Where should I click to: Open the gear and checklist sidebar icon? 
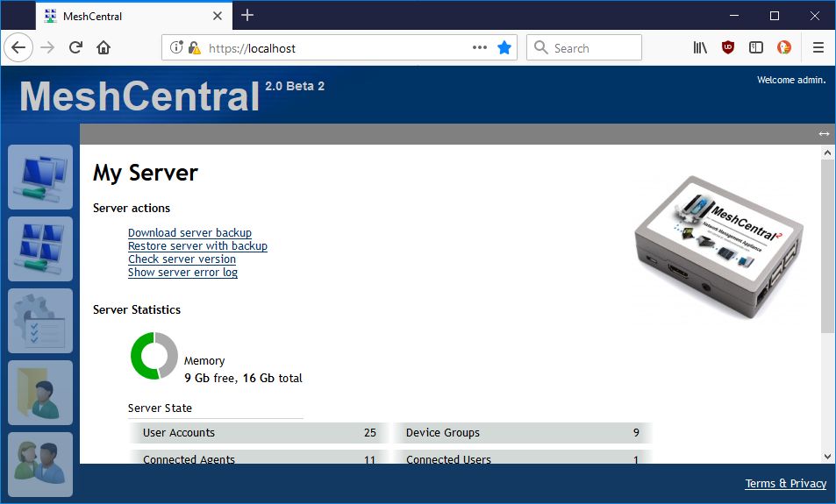[40, 321]
